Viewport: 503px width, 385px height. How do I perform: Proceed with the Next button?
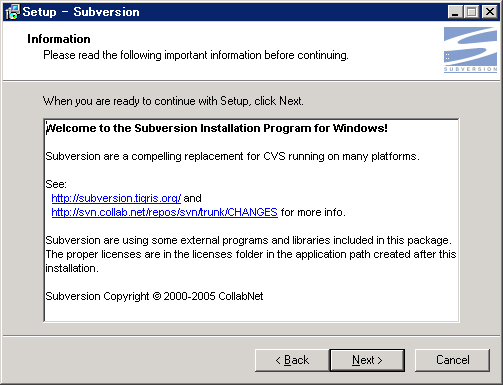(367, 360)
